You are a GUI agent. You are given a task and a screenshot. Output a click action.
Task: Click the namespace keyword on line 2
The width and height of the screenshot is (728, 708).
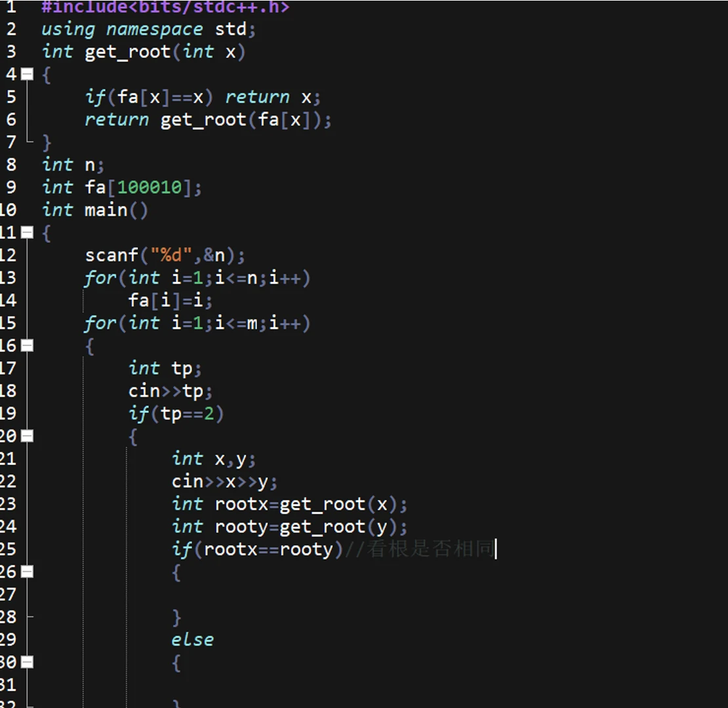tap(151, 29)
